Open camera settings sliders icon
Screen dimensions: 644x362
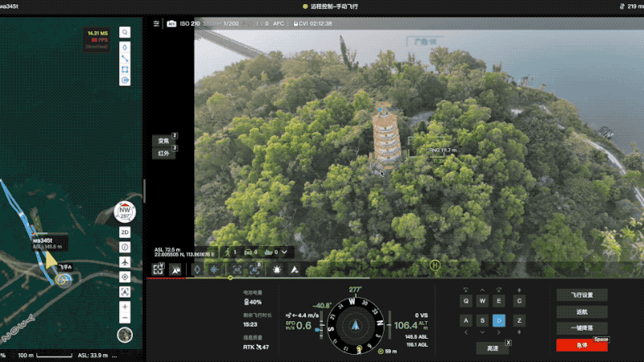[x=156, y=23]
